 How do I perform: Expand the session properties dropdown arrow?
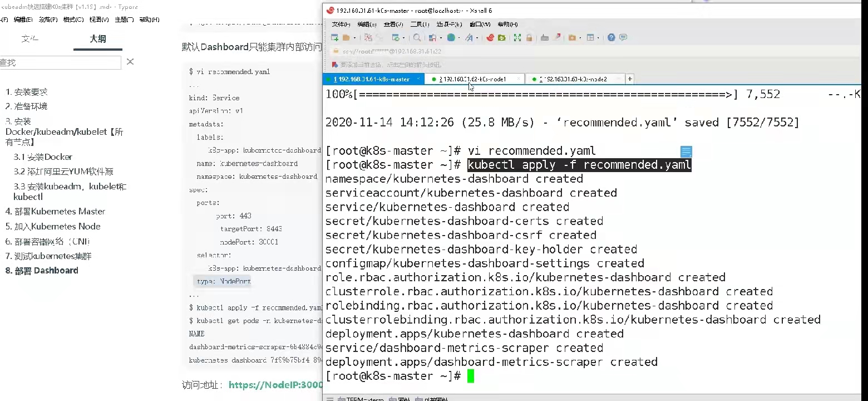click(x=403, y=38)
